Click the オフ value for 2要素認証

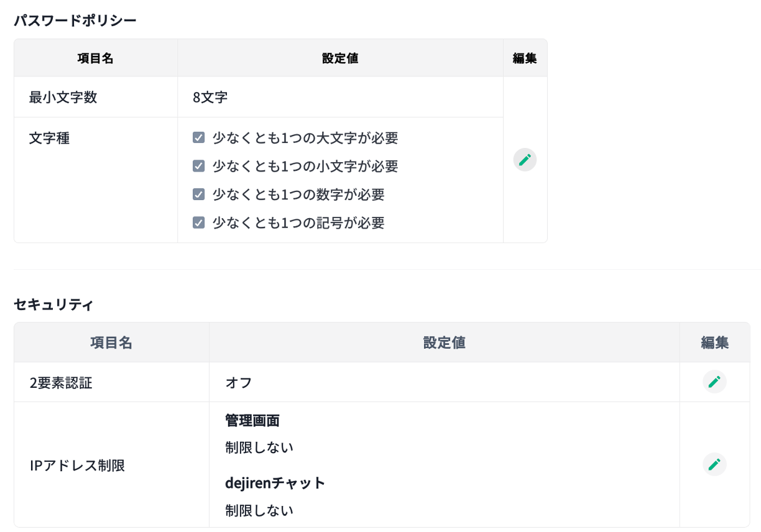(x=239, y=383)
